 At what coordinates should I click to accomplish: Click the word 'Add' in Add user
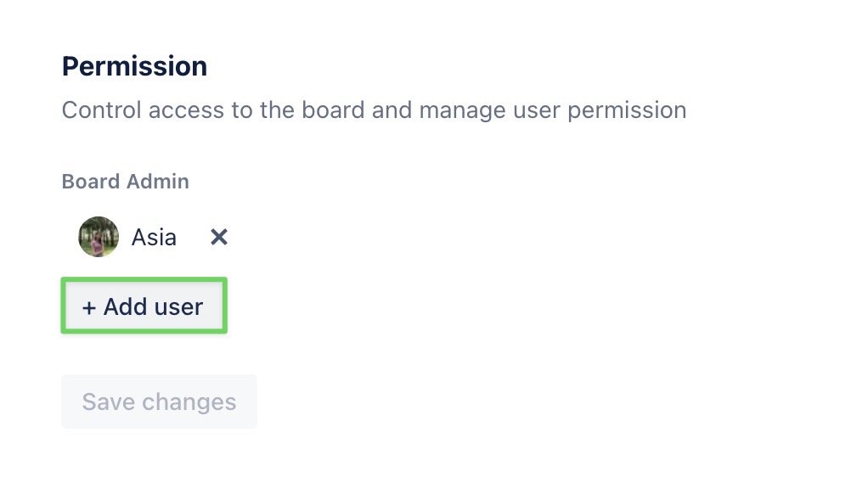(126, 307)
